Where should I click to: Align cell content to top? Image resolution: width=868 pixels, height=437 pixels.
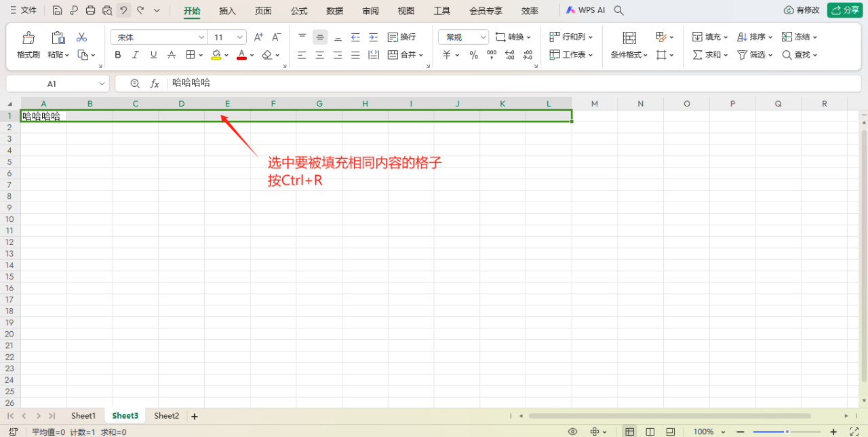[x=302, y=37]
